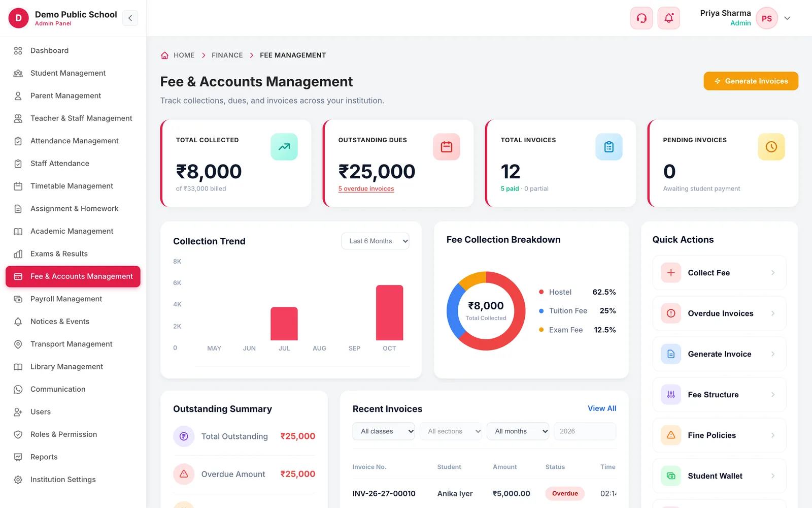This screenshot has height=508, width=812.
Task: Click the View All invoices link
Action: point(602,408)
